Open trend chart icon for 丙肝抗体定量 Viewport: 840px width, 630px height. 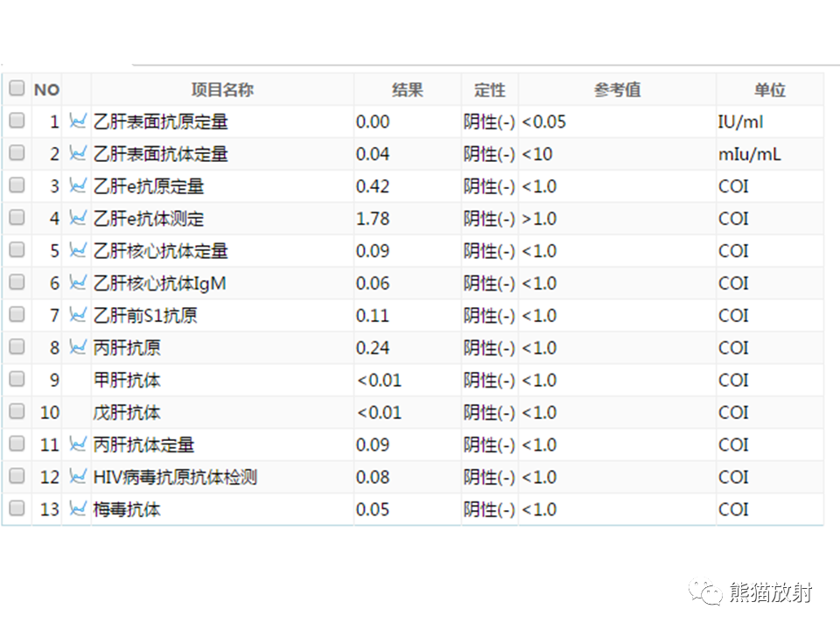[78, 444]
